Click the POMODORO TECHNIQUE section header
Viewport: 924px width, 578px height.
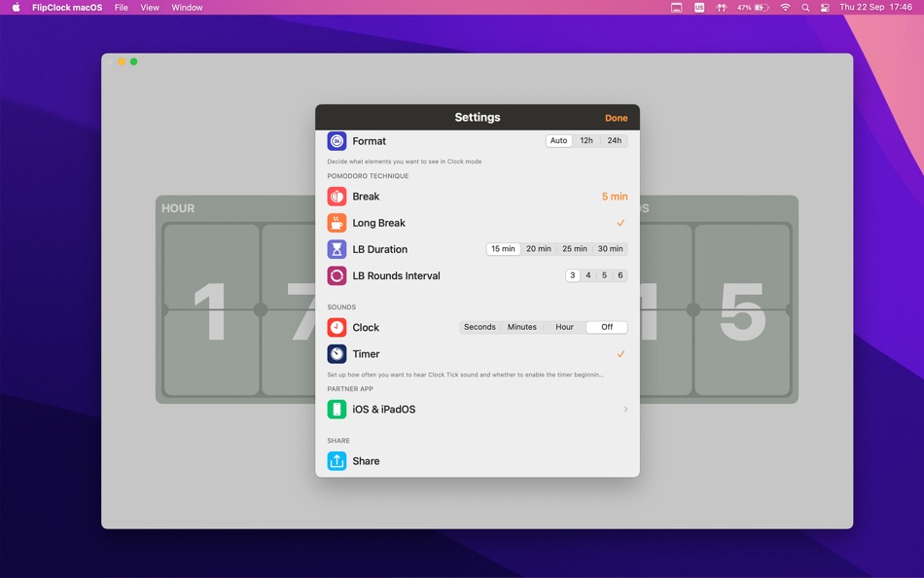[x=368, y=176]
